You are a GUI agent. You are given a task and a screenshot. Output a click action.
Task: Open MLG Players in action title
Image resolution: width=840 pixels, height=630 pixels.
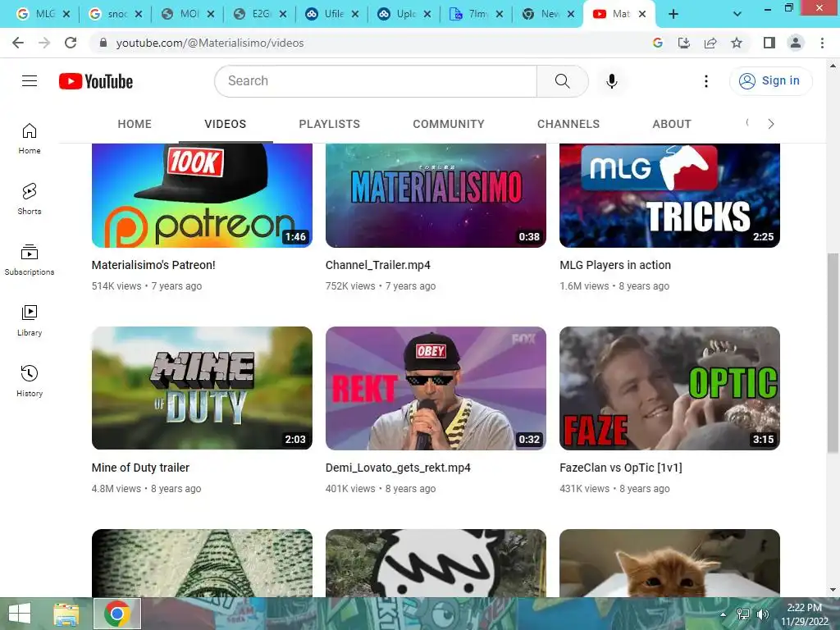click(615, 265)
